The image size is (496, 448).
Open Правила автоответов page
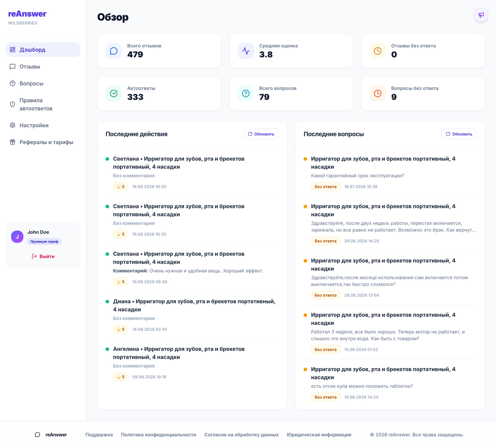pos(43,104)
